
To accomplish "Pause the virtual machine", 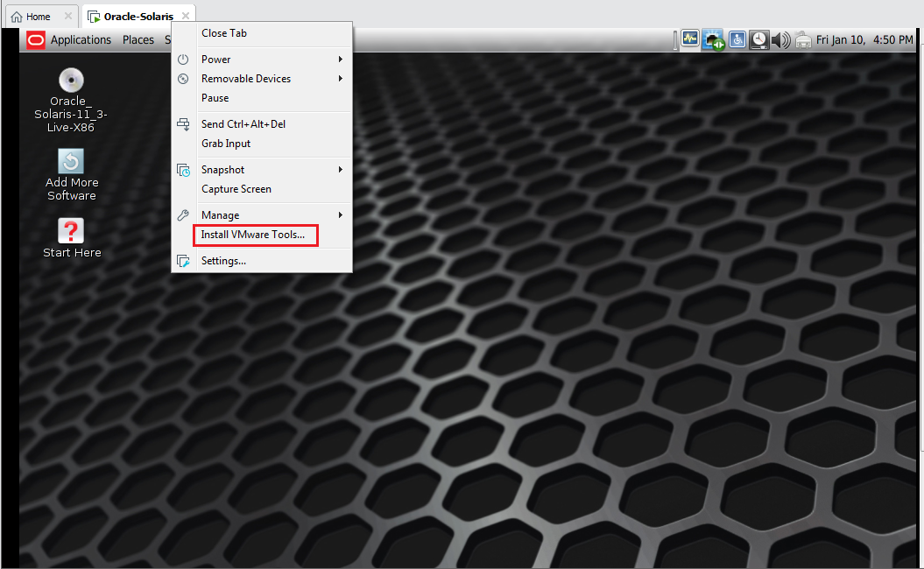I will [213, 97].
